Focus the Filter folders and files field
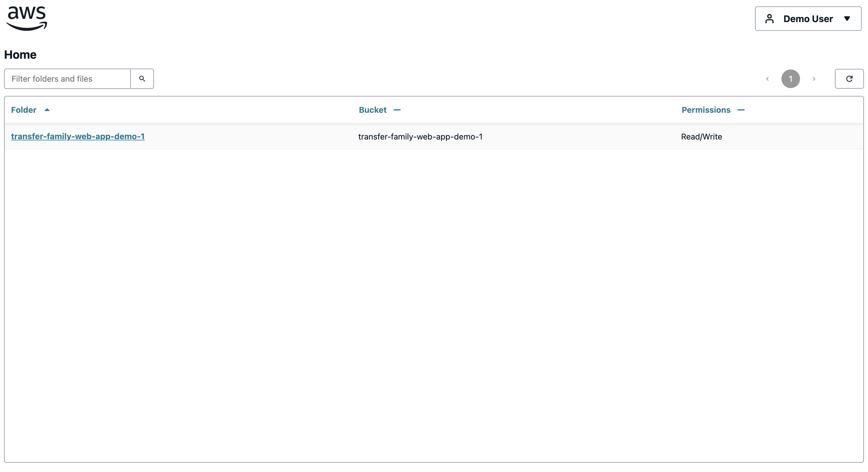The image size is (868, 472). (x=67, y=79)
